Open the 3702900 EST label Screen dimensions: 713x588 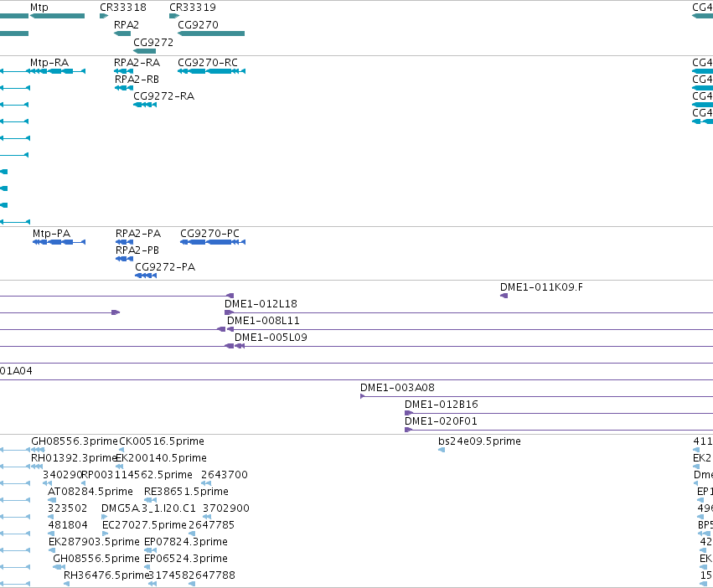(x=226, y=509)
